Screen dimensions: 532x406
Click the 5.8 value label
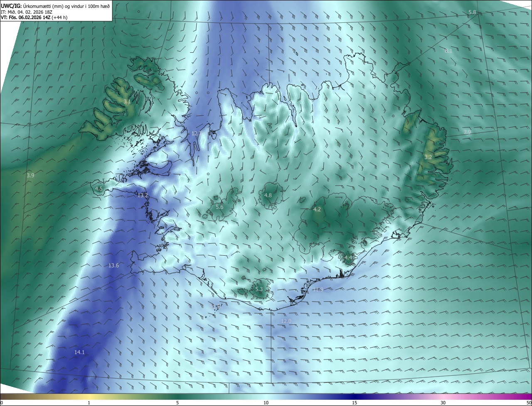pos(472,12)
